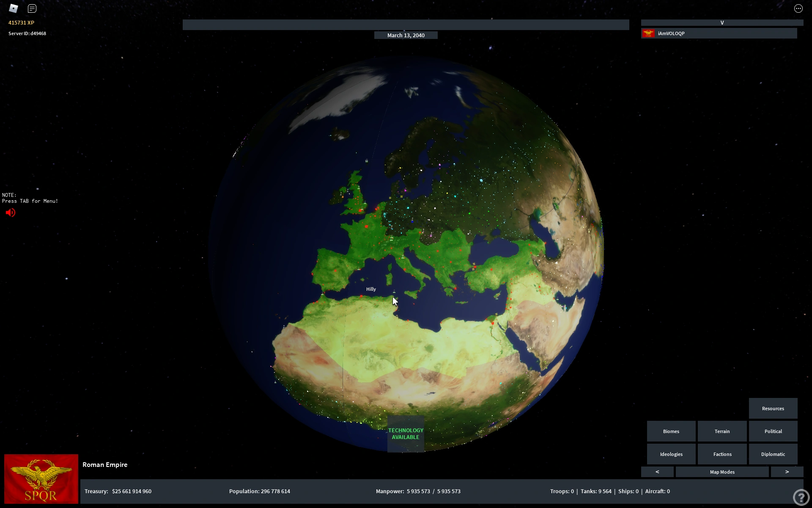
Task: Click the help question mark icon
Action: pos(801,497)
